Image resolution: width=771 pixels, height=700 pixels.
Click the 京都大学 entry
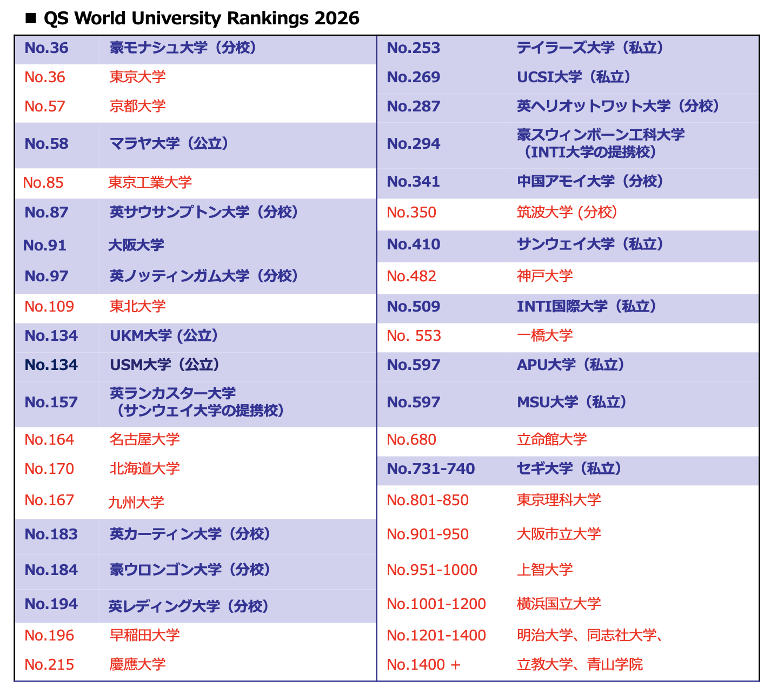click(x=137, y=106)
